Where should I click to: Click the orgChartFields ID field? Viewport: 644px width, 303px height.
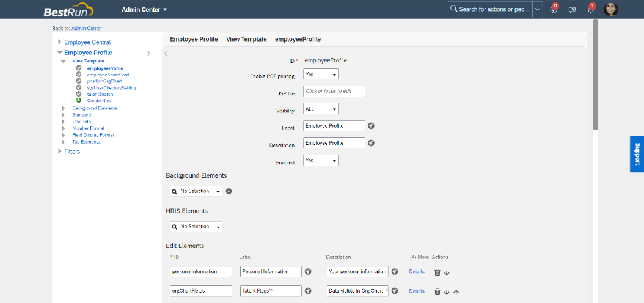tap(201, 291)
